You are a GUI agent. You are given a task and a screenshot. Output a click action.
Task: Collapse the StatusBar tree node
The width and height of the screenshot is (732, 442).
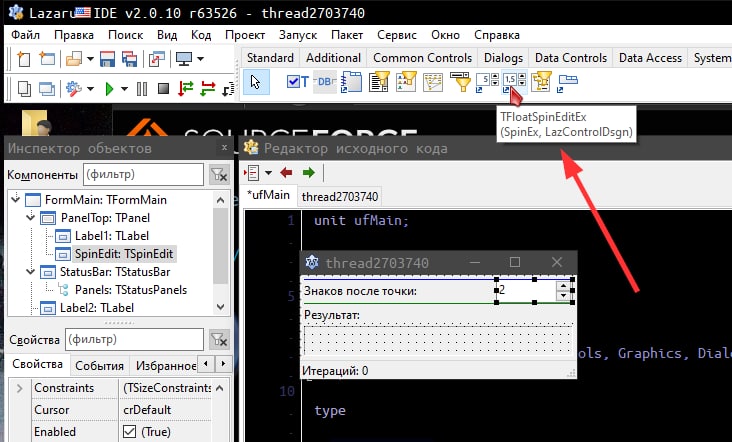pos(31,271)
